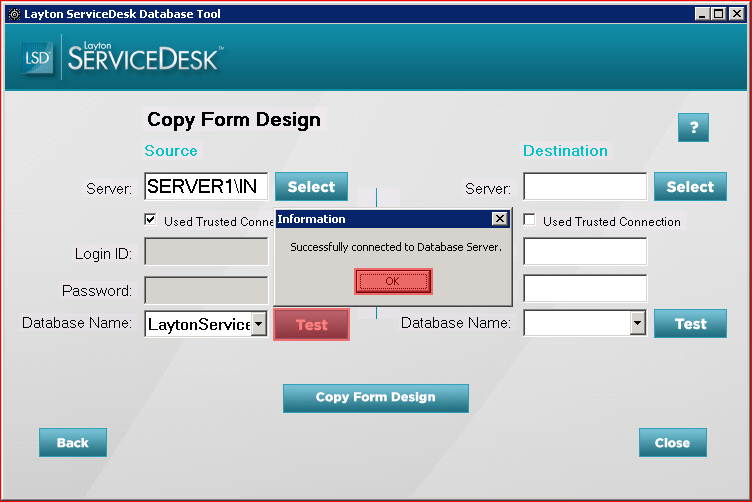752x502 pixels.
Task: Click the 'Destination' heading text
Action: 565,151
